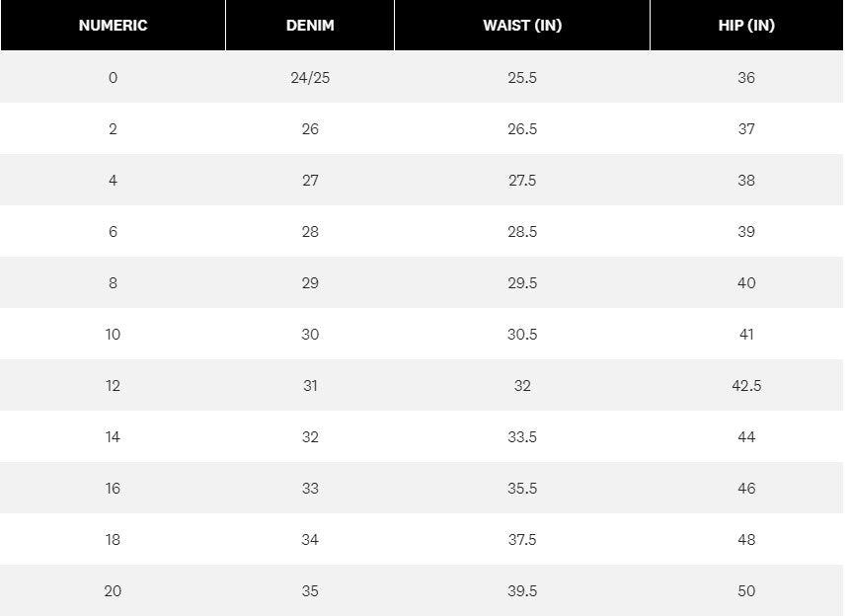Viewport: 849px width, 616px height.
Task: Select denim size 29 cell
Action: (x=310, y=283)
